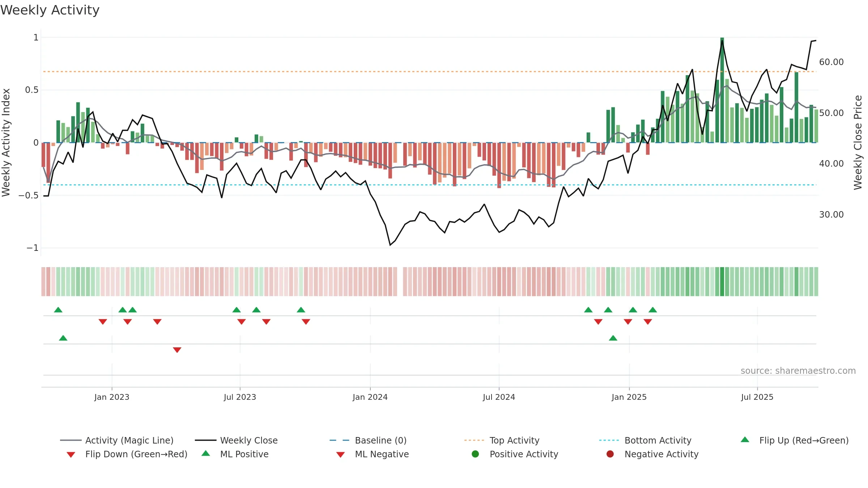Screen dimensions: 868x488
Task: Click the Positive Activity green circle icon
Action: pos(475,454)
